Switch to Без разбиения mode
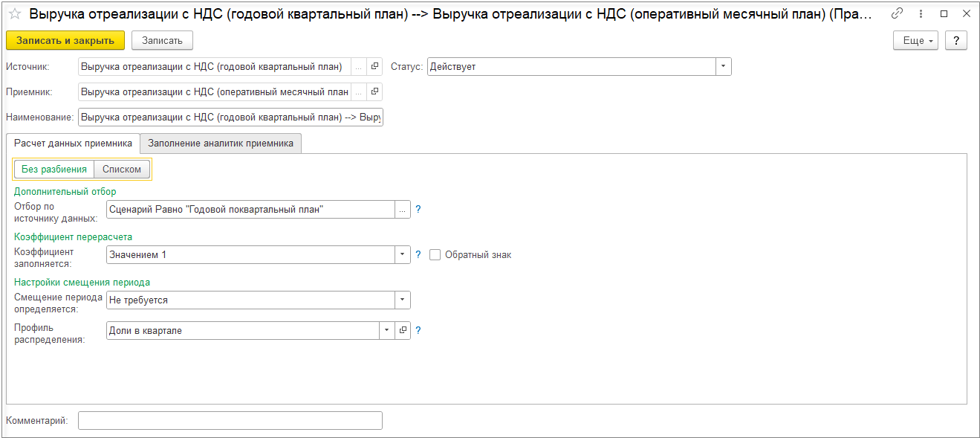This screenshot has height=438, width=980. (54, 170)
